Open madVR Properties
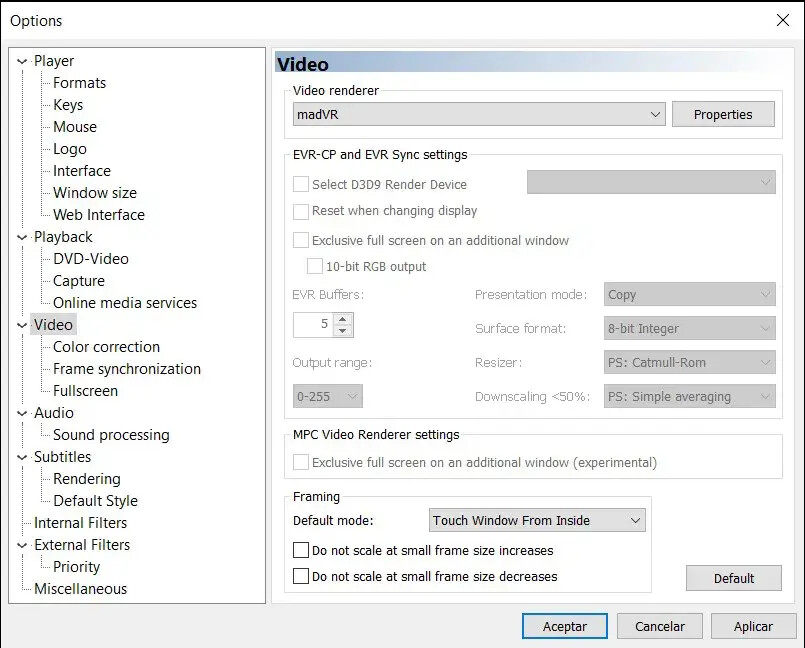The height and width of the screenshot is (648, 805). click(722, 115)
